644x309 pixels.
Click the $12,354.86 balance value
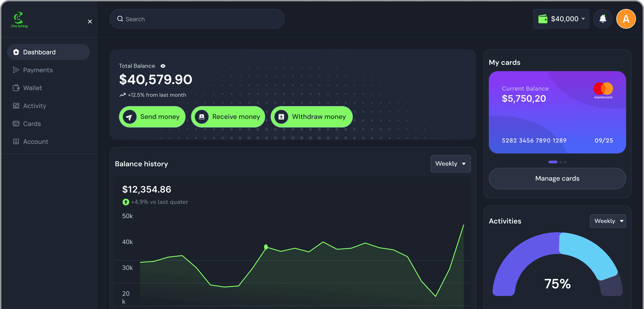[147, 189]
